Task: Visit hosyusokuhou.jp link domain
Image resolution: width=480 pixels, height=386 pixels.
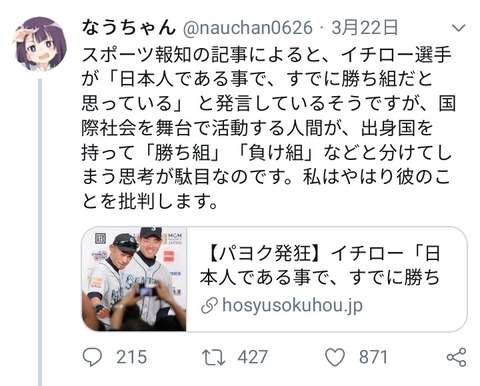Action: click(292, 305)
